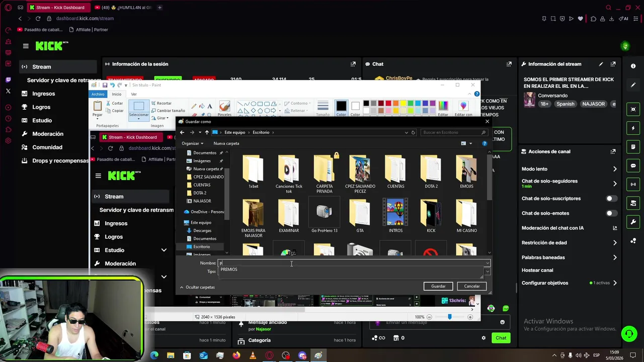
Task: Open the view options icon in the save dialog
Action: pyautogui.click(x=463, y=143)
